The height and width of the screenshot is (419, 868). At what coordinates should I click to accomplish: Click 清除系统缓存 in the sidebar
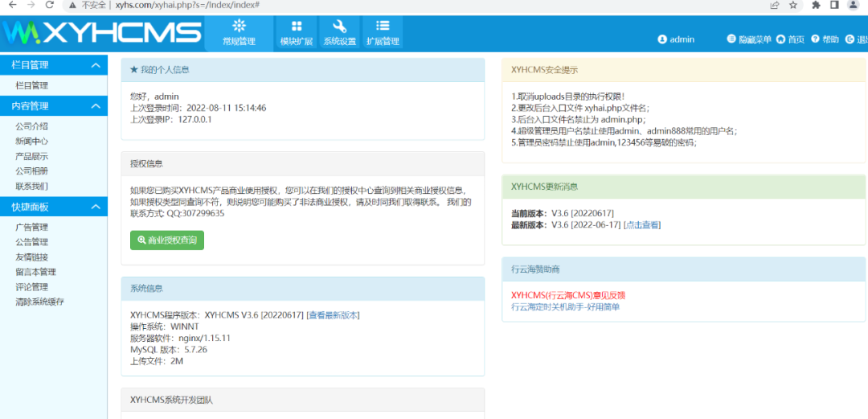40,302
